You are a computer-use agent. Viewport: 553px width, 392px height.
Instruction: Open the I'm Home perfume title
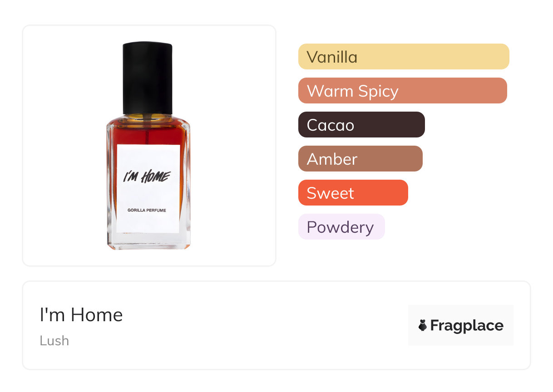pyautogui.click(x=81, y=315)
